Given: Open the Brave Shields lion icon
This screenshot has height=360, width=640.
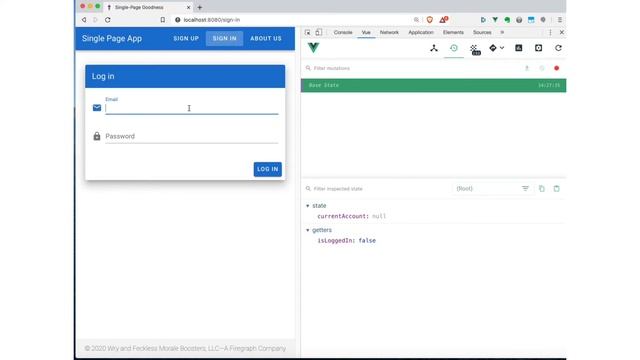Looking at the screenshot, I should tap(429, 20).
